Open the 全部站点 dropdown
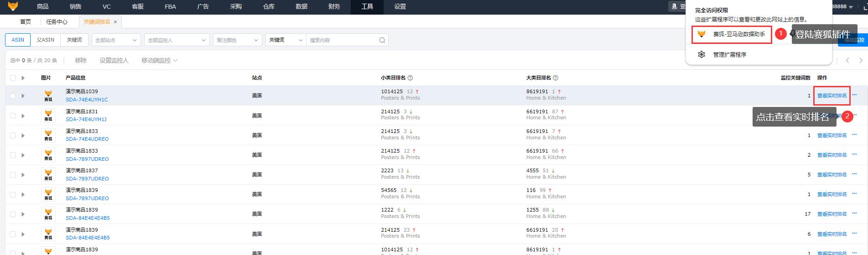 point(116,40)
